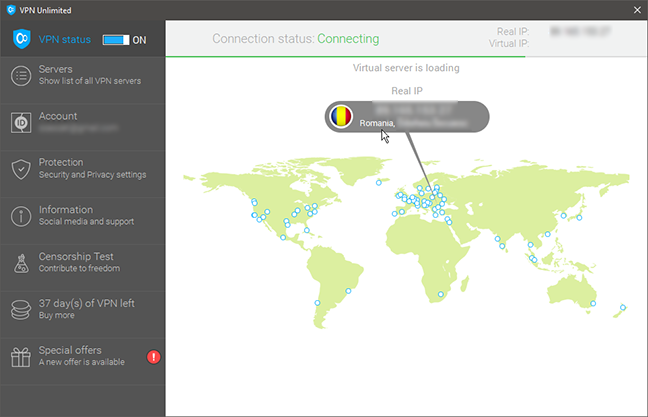This screenshot has width=648, height=417.
Task: Go to Protection settings menu entry
Action: point(83,174)
